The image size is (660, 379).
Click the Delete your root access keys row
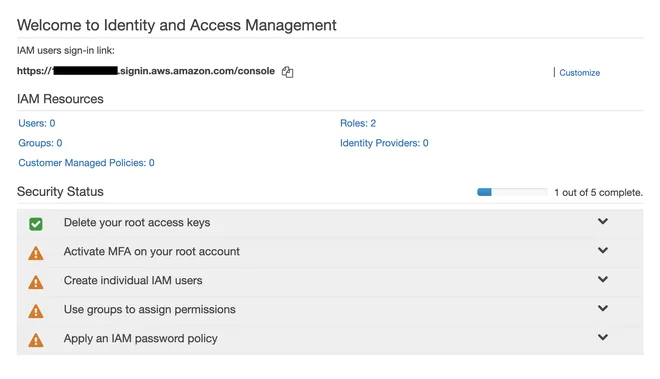(x=330, y=223)
